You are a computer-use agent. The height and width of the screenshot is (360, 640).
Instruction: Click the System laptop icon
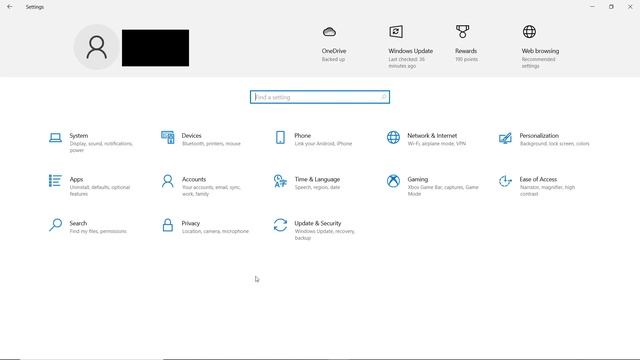pyautogui.click(x=56, y=138)
